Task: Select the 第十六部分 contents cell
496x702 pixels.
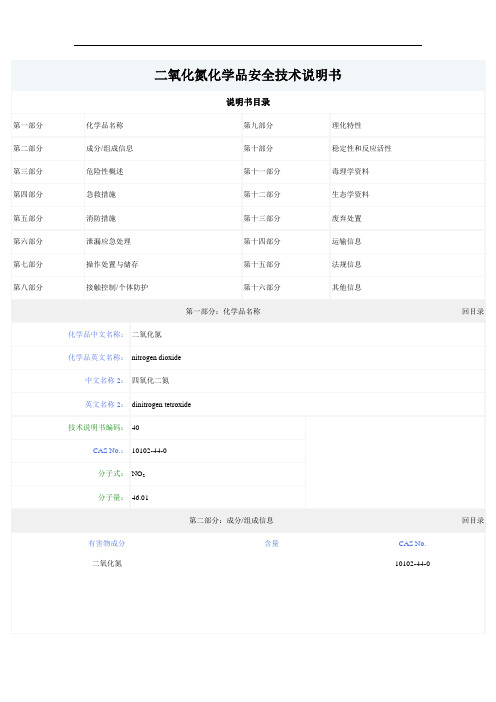Action: tap(262, 287)
